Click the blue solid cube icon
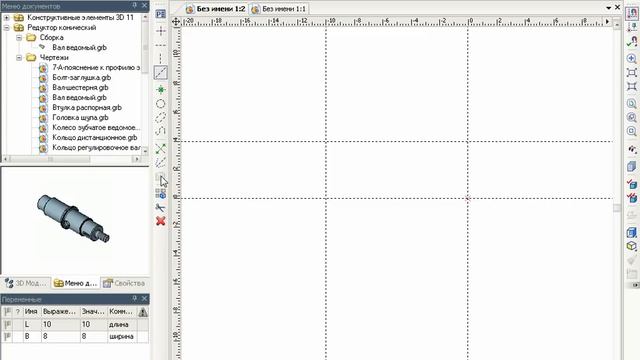 [x=632, y=233]
